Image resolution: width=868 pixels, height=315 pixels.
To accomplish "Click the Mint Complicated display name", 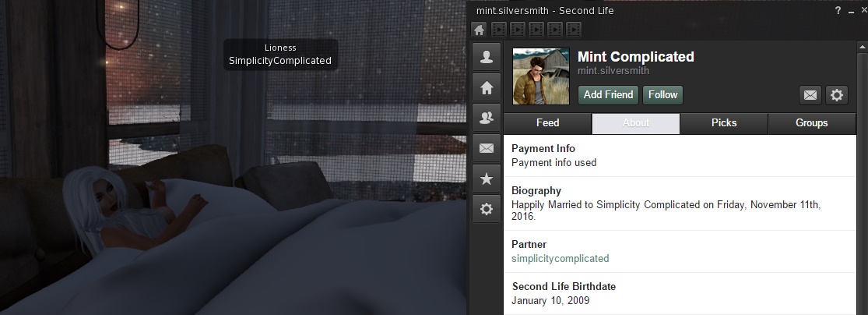I will (x=635, y=57).
